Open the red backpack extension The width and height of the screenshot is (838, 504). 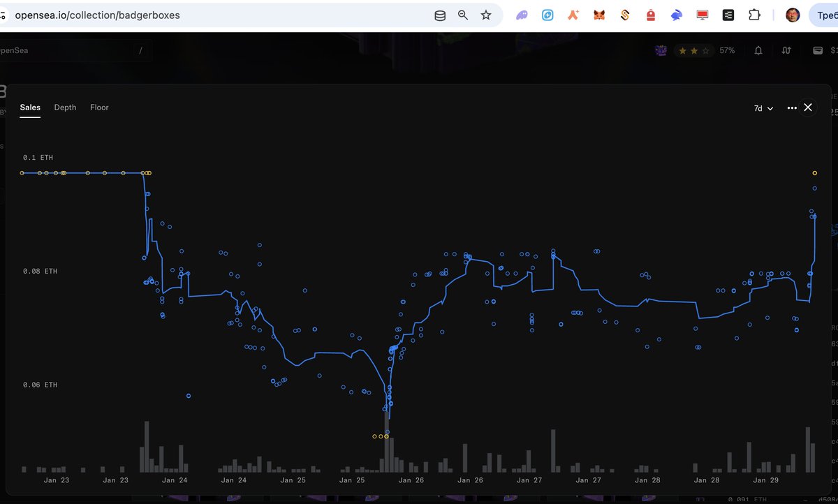coord(651,15)
